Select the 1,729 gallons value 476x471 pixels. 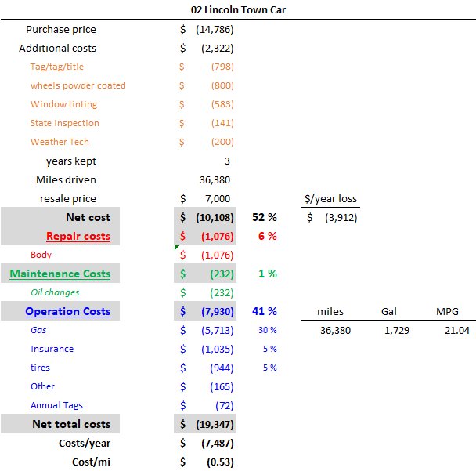coord(397,330)
